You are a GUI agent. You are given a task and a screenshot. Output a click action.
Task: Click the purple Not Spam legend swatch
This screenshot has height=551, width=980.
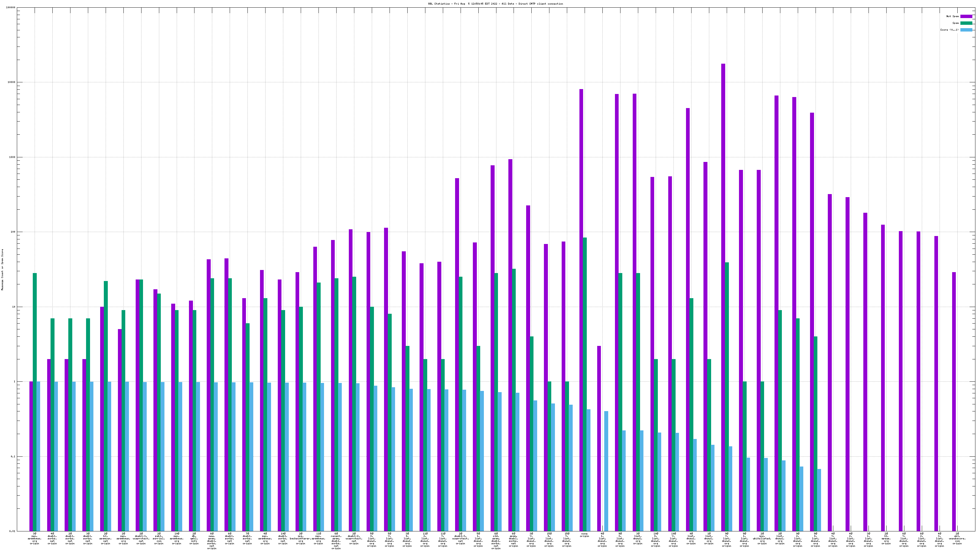point(966,16)
